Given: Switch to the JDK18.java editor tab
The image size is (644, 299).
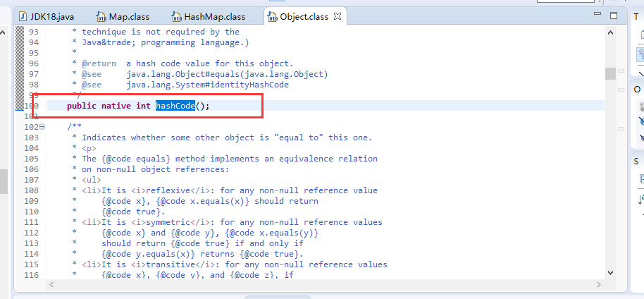Looking at the screenshot, I should (47, 17).
